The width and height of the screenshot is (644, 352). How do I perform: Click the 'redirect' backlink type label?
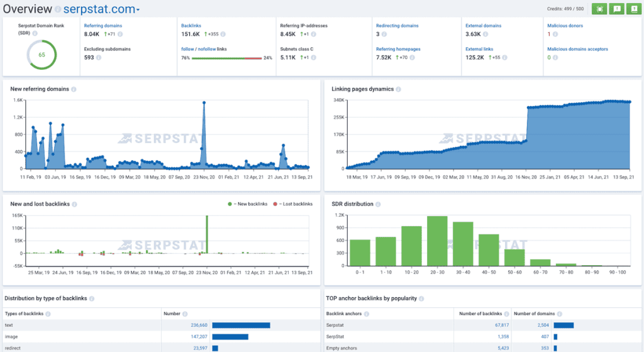point(13,348)
